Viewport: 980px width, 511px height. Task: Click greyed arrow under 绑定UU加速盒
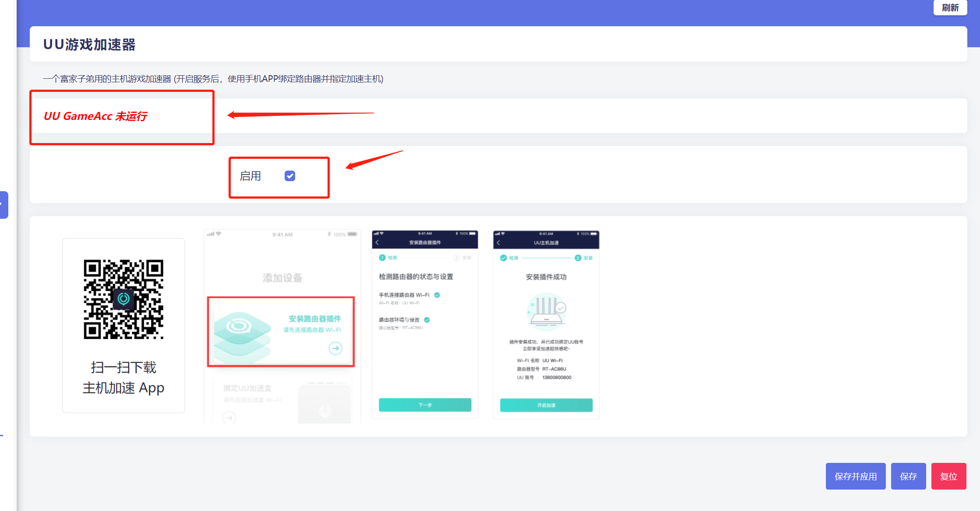[229, 418]
